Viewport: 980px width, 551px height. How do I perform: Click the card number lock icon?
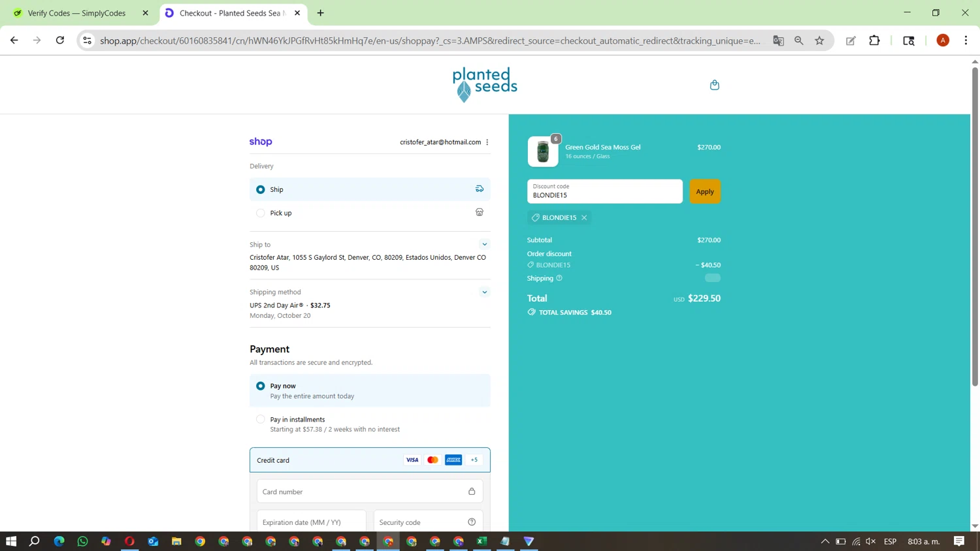[x=472, y=491]
